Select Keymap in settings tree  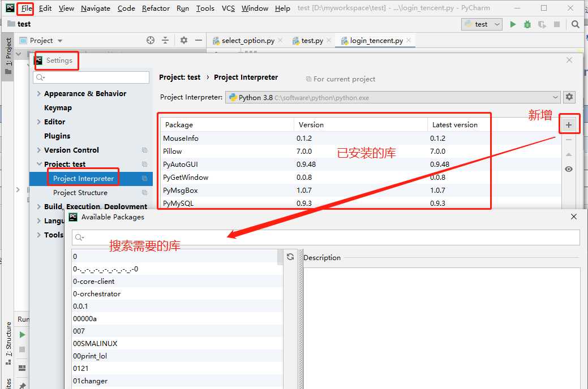[x=58, y=107]
